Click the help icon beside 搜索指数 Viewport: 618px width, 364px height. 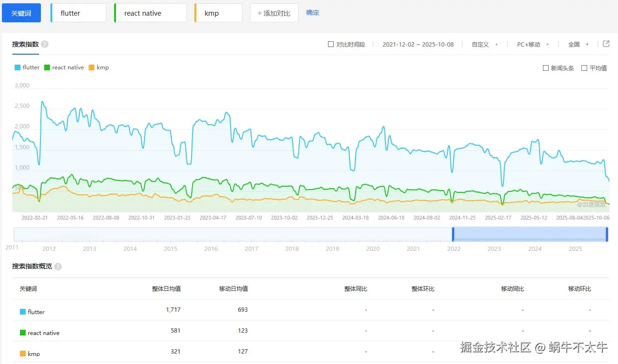point(45,44)
